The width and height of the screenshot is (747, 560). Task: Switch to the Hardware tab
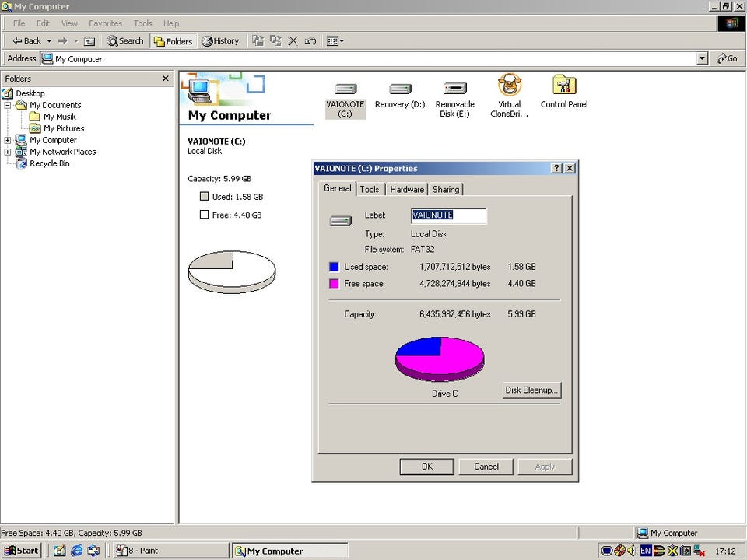[407, 190]
